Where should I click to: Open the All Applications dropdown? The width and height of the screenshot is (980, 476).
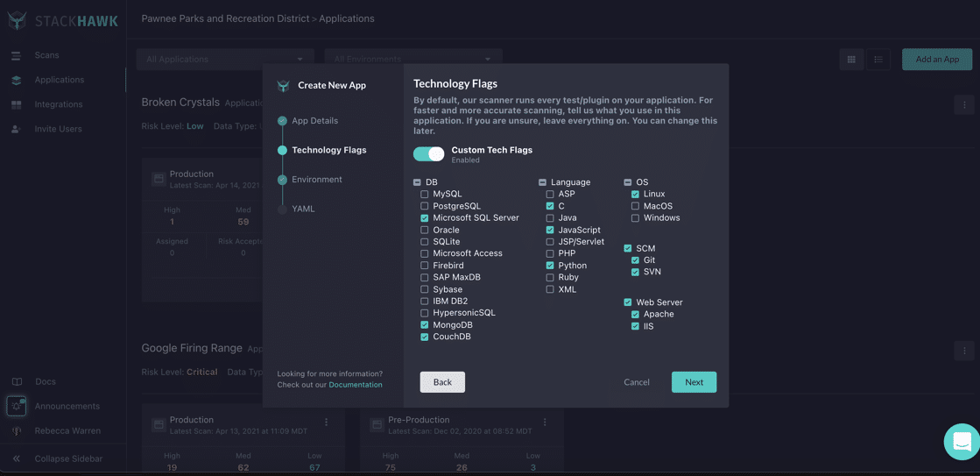point(225,60)
